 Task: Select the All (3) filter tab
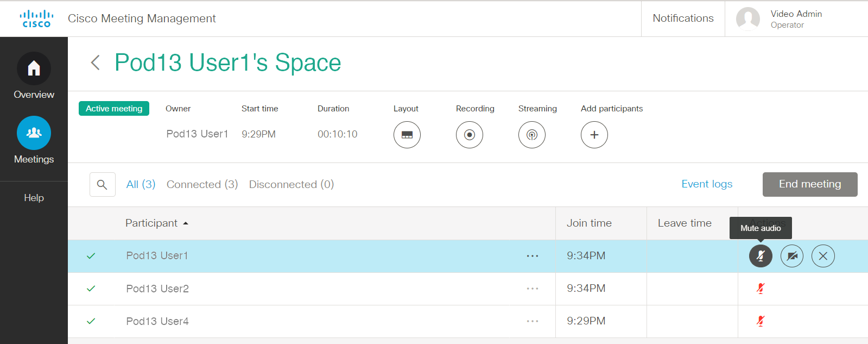pos(141,184)
